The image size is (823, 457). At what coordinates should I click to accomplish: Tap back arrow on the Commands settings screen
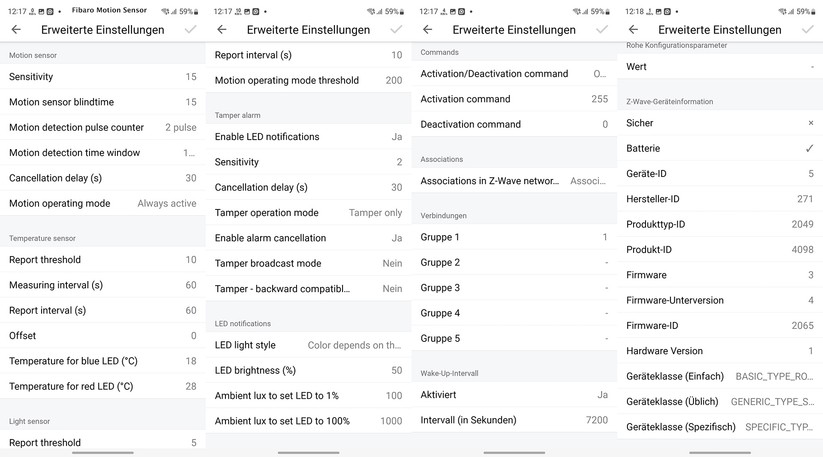point(428,30)
